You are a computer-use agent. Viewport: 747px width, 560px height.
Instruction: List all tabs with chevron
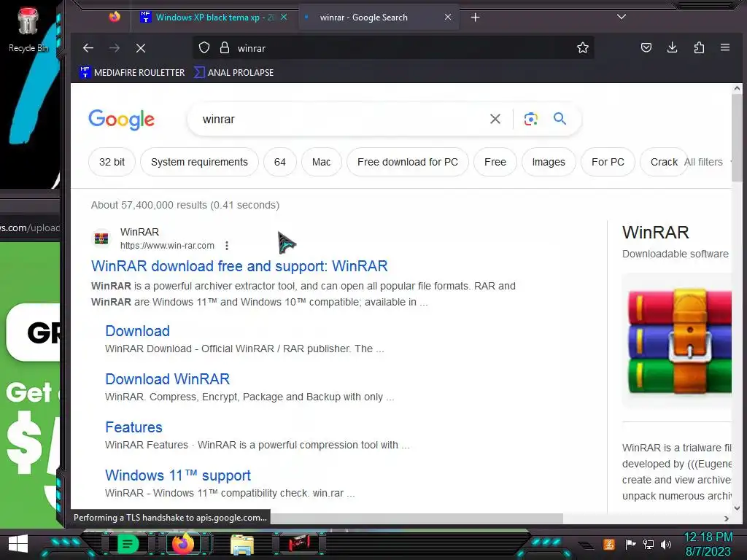pyautogui.click(x=622, y=17)
